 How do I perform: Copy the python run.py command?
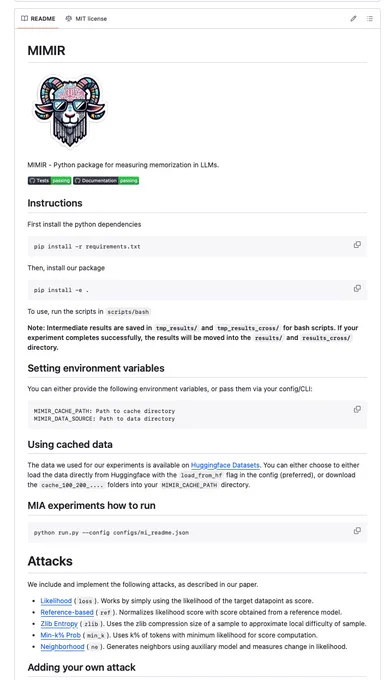(x=357, y=531)
